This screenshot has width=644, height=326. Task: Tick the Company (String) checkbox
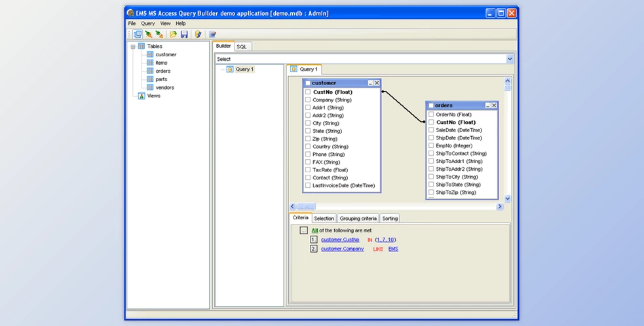(308, 100)
